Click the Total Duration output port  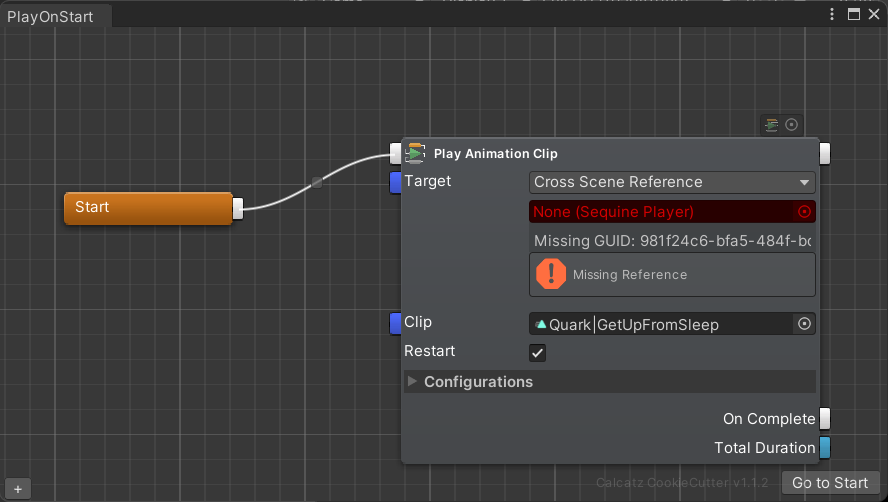click(x=825, y=448)
